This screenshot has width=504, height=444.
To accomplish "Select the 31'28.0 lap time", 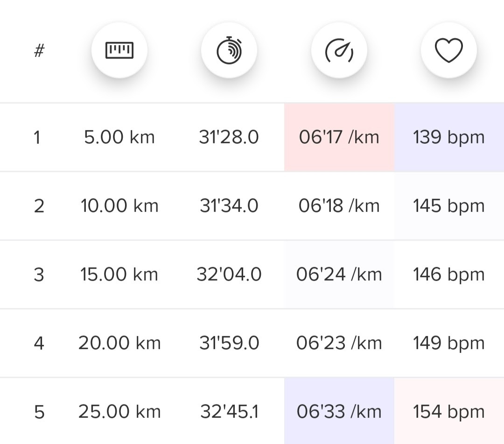I will point(229,138).
